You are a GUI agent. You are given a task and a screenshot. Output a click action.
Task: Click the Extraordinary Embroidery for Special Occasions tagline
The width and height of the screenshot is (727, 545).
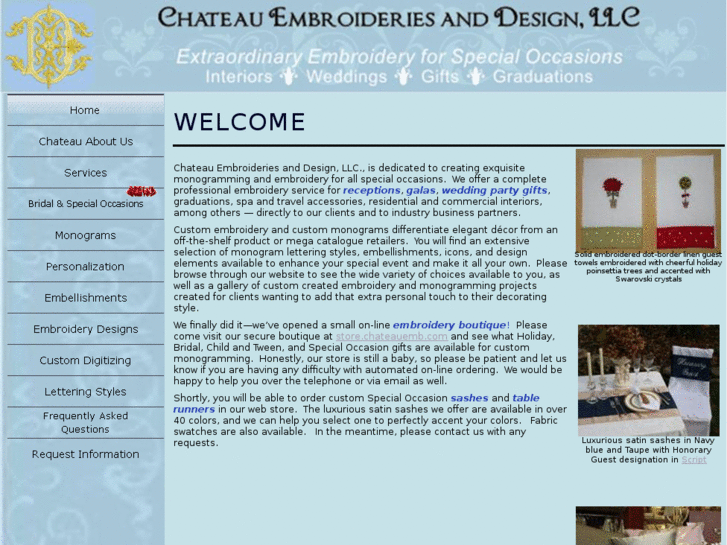[399, 57]
